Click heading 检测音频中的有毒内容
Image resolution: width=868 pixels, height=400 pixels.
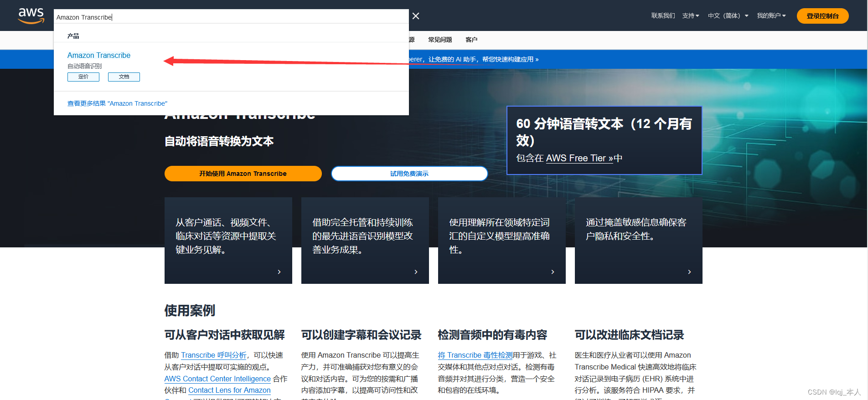492,335
